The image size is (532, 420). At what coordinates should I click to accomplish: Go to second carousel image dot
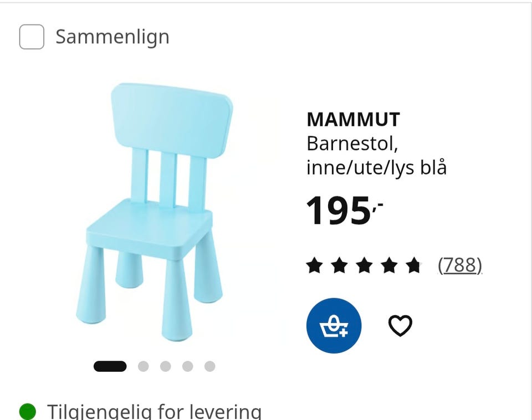pos(143,366)
